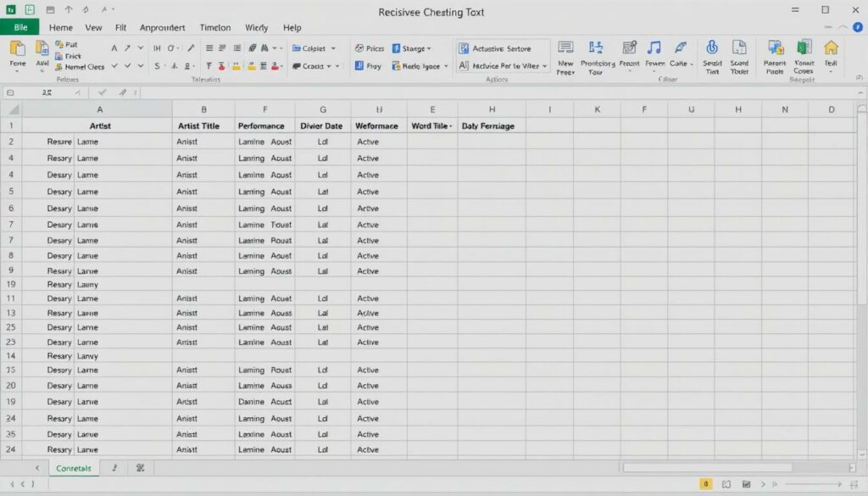Screen dimensions: 868x496
Task: Click the Scard Tbolet document icon
Action: click(739, 47)
